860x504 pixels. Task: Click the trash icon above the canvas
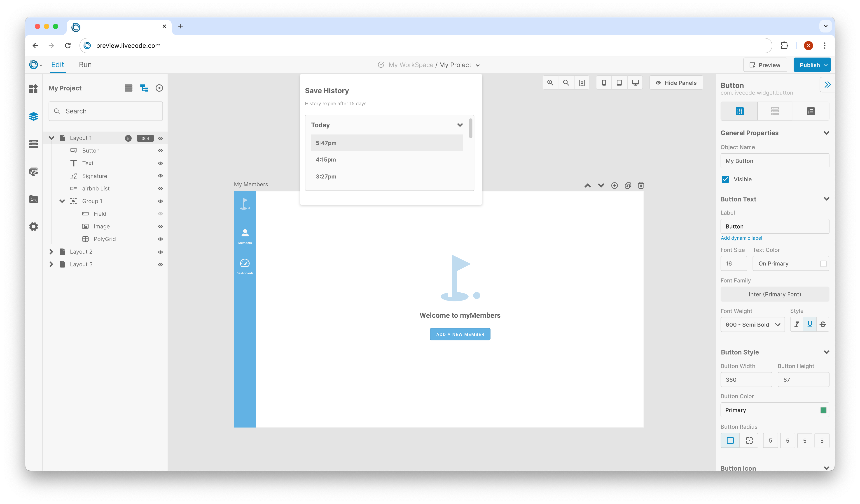pos(641,185)
